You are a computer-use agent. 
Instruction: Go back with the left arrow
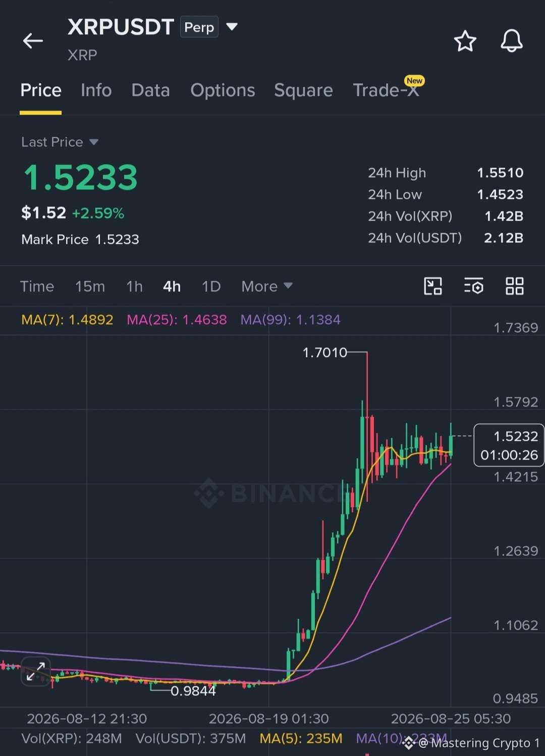tap(33, 41)
